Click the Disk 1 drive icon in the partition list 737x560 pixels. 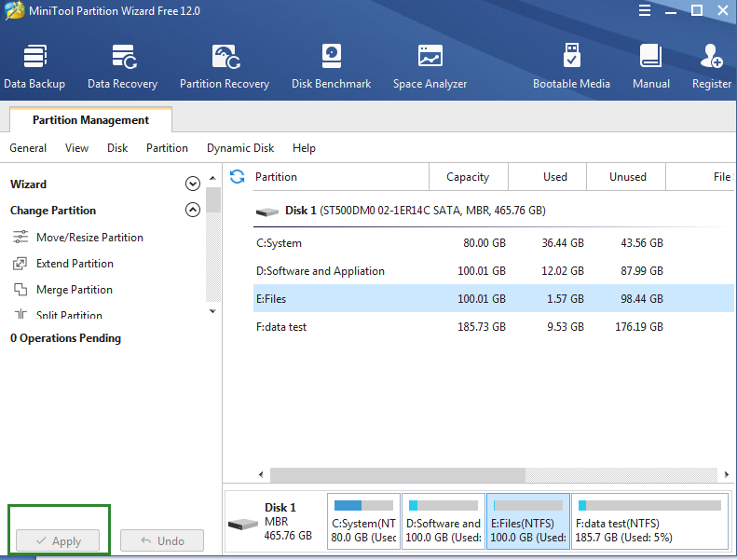pos(267,212)
